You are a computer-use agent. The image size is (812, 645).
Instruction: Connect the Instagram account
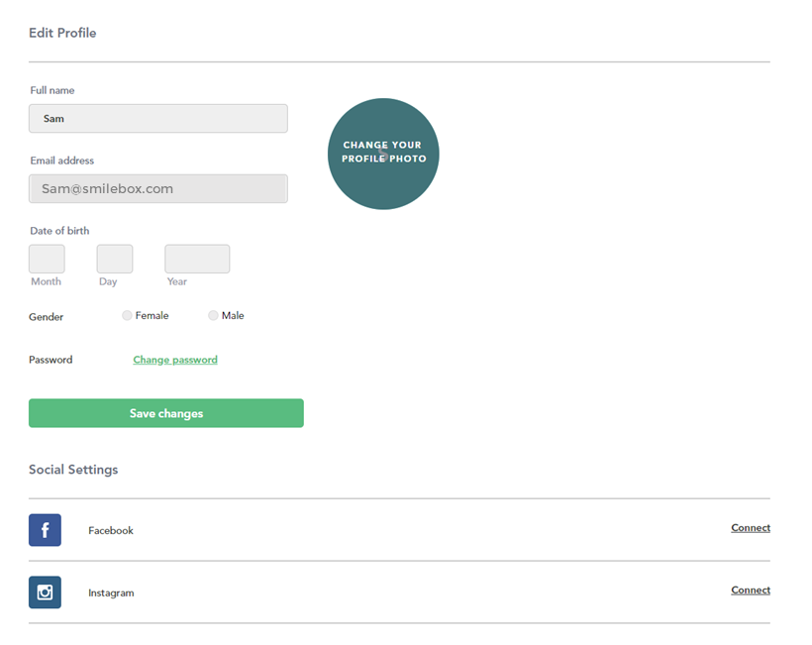[751, 591]
